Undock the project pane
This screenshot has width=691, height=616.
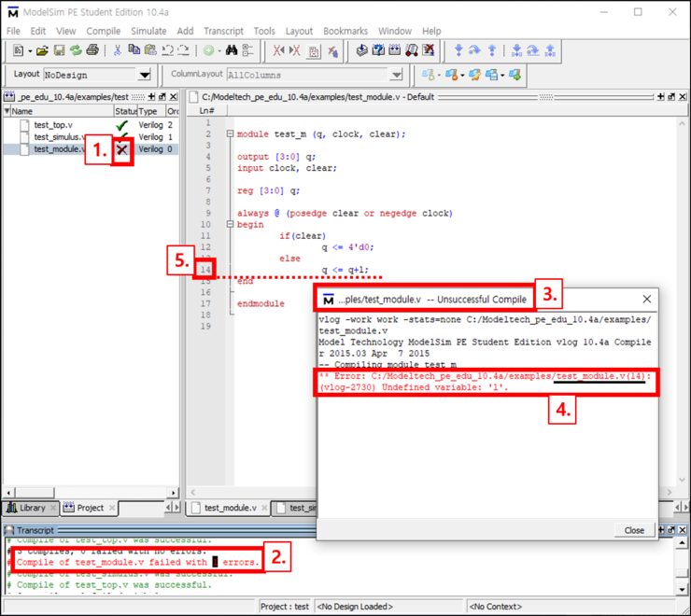[162, 96]
